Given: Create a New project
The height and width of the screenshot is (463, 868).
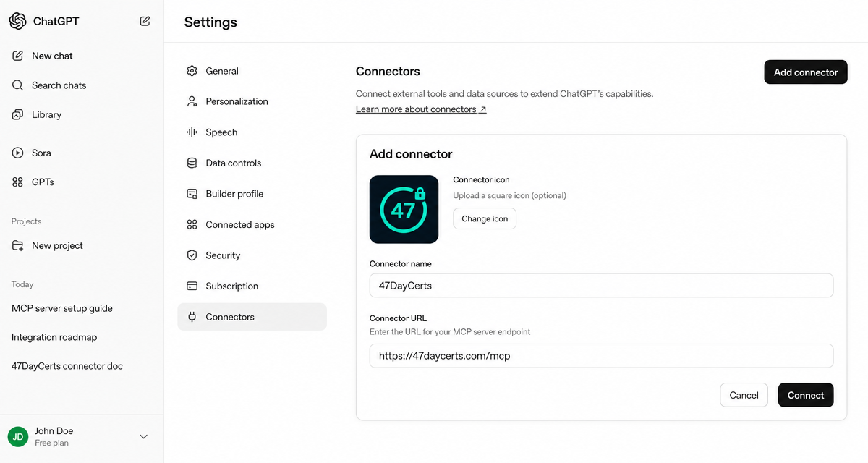Looking at the screenshot, I should [x=82, y=245].
